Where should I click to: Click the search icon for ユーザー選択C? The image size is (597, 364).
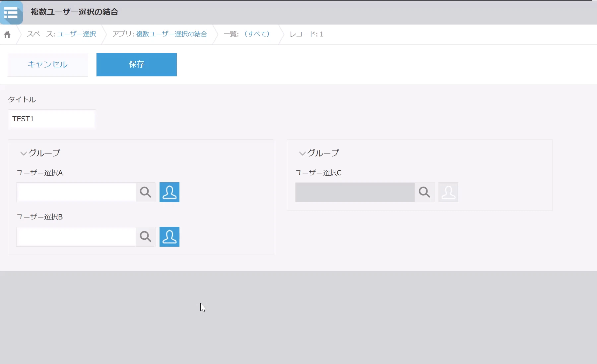click(425, 192)
